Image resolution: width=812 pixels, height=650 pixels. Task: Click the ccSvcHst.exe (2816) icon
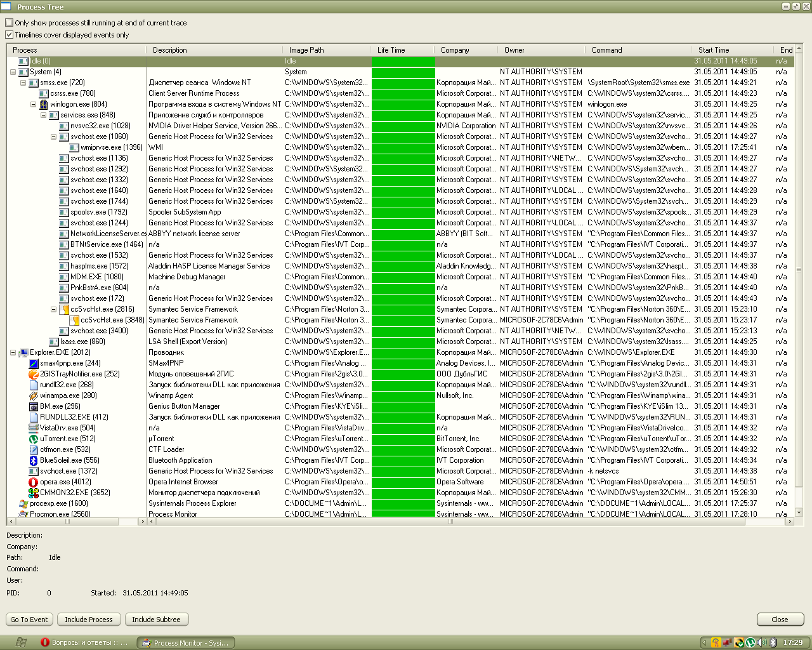64,309
